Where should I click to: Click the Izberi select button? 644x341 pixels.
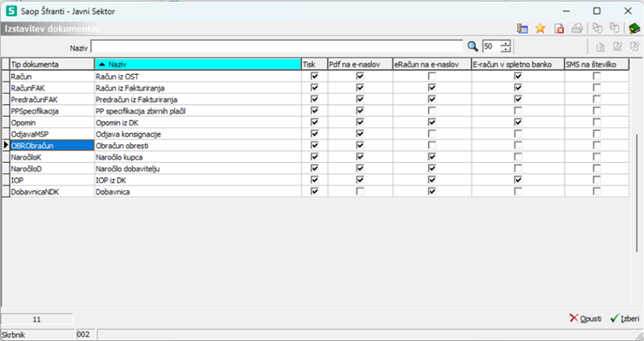624,319
